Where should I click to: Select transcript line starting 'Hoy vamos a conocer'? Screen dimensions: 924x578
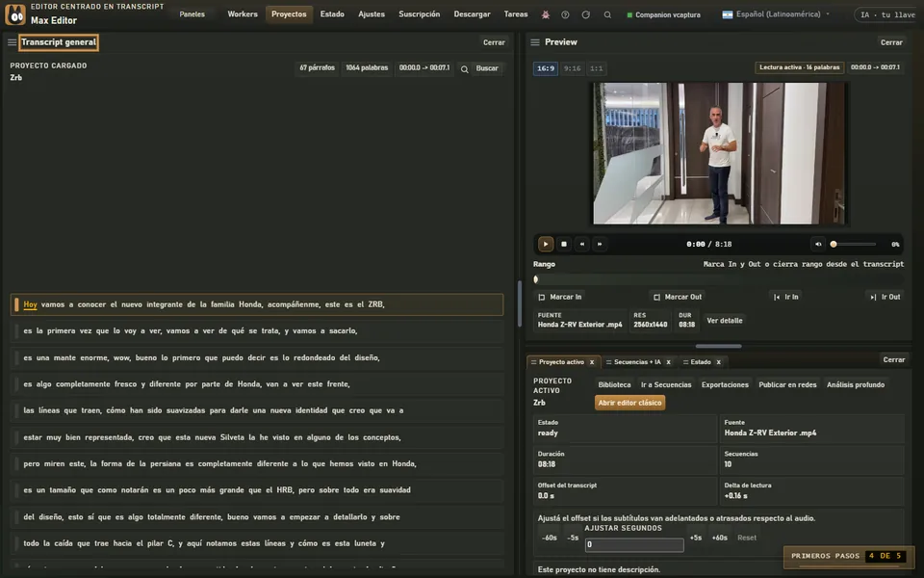tap(257, 304)
